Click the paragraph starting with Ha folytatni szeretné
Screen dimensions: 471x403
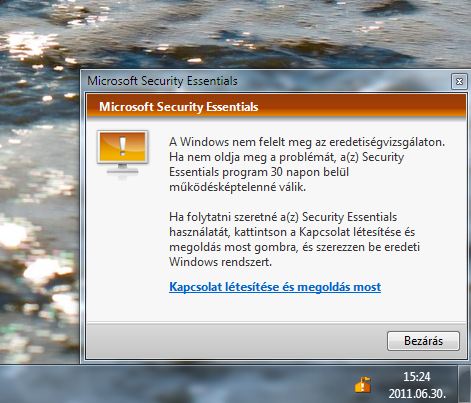click(294, 239)
